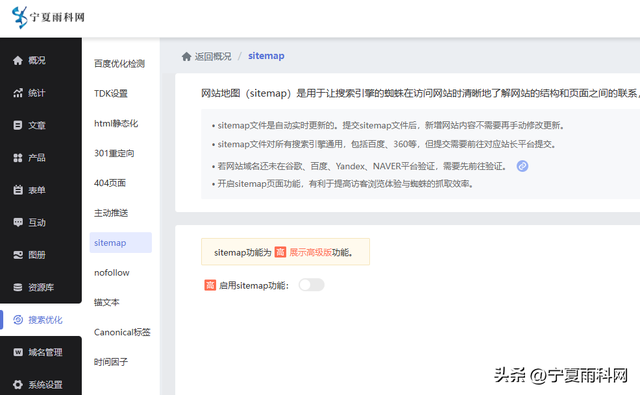Click text 启用sitemap功能:
The width and height of the screenshot is (640, 395).
click(254, 285)
